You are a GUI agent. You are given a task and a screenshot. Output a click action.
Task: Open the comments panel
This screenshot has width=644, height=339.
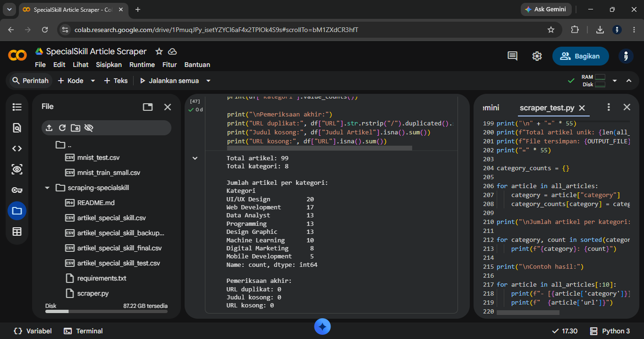(x=512, y=56)
